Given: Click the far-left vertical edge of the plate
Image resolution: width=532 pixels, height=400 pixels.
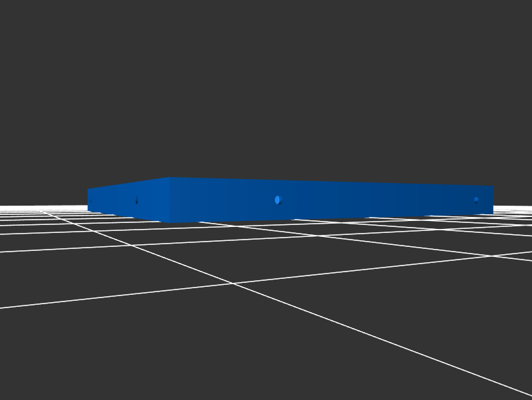Looking at the screenshot, I should (88, 200).
